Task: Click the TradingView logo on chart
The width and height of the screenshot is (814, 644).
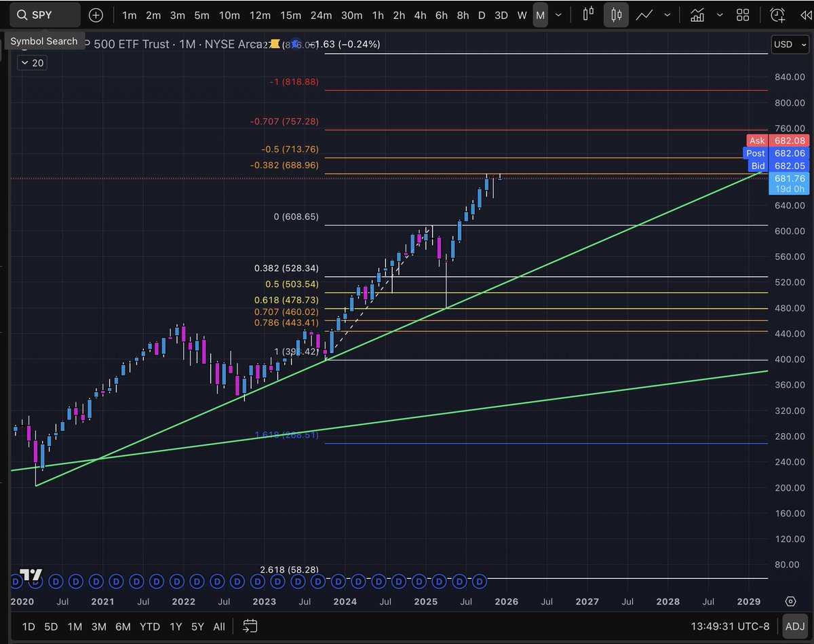Action: coord(31,575)
